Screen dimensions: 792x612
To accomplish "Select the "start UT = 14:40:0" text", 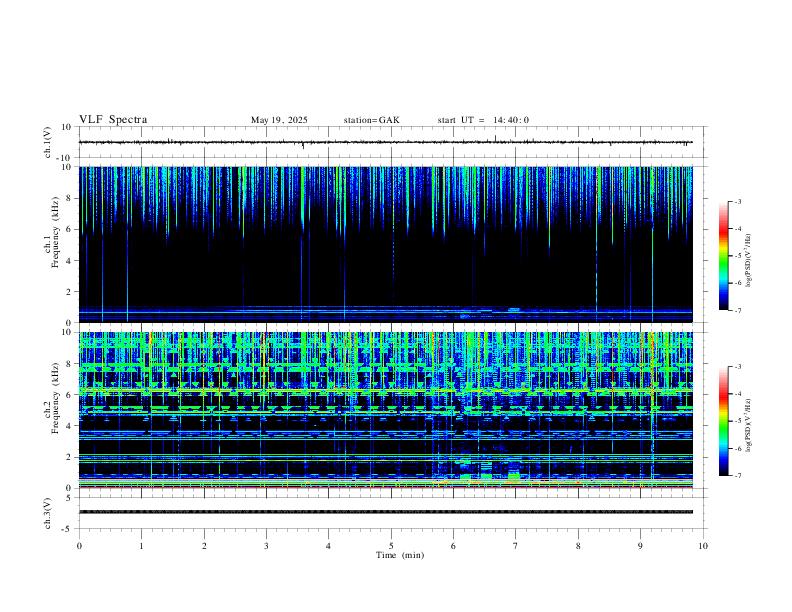I will (483, 120).
